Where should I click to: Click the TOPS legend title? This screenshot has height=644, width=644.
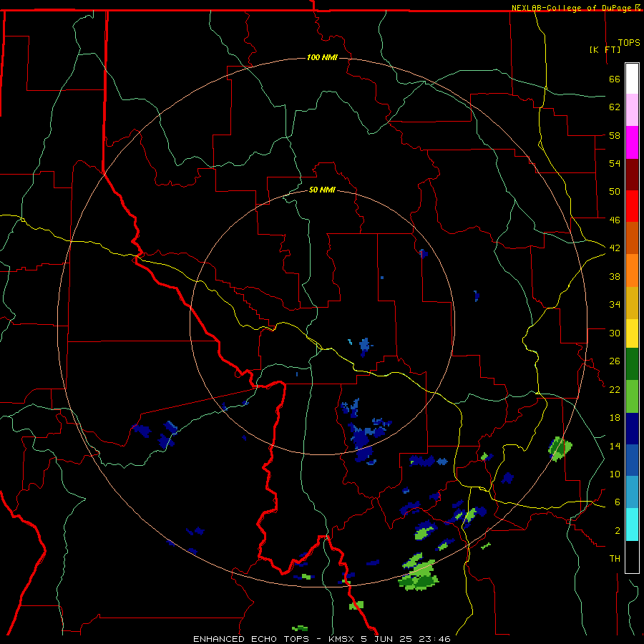pyautogui.click(x=629, y=43)
